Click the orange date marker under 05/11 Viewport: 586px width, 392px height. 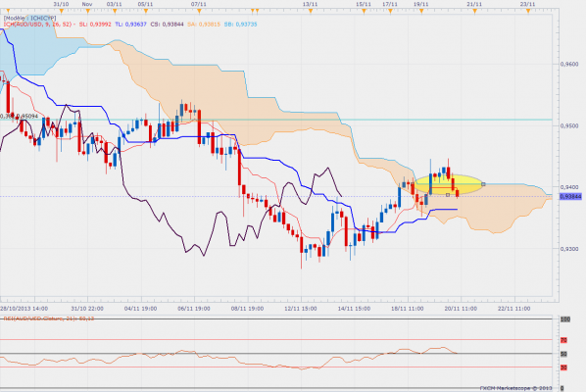click(146, 12)
